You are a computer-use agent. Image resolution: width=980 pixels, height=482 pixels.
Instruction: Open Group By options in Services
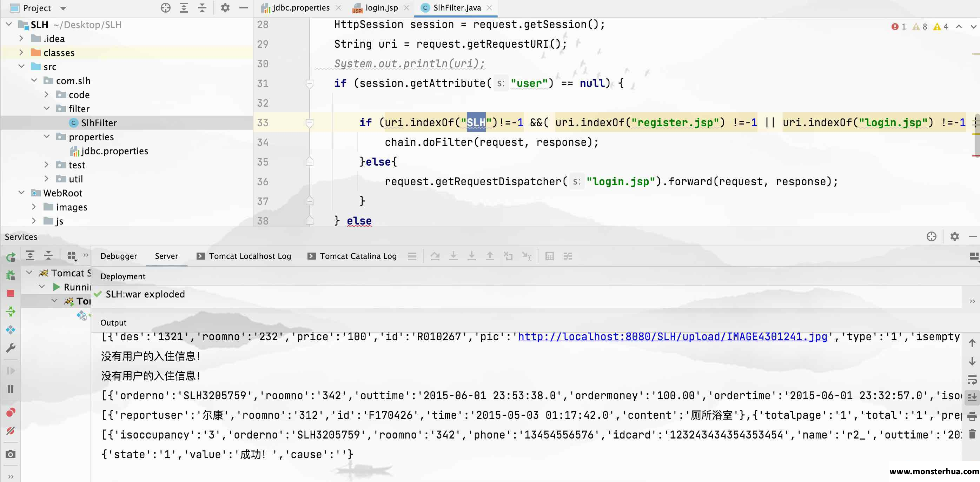click(72, 256)
